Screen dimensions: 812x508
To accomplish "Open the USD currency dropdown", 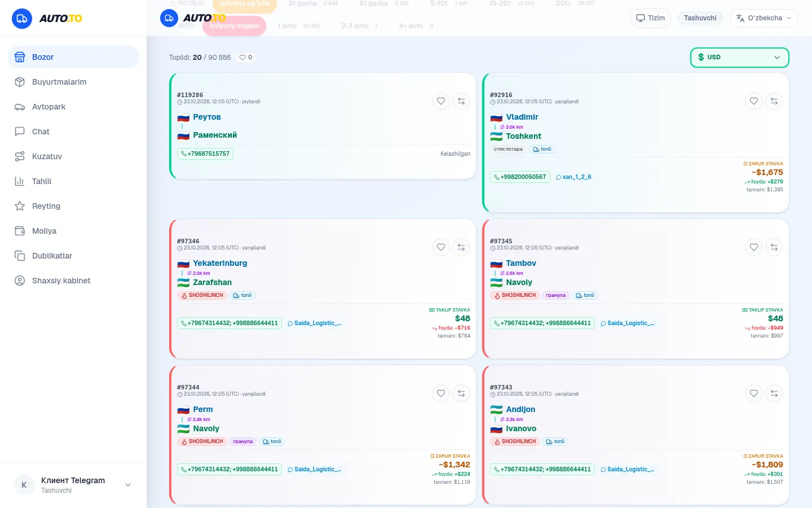I will 739,58.
